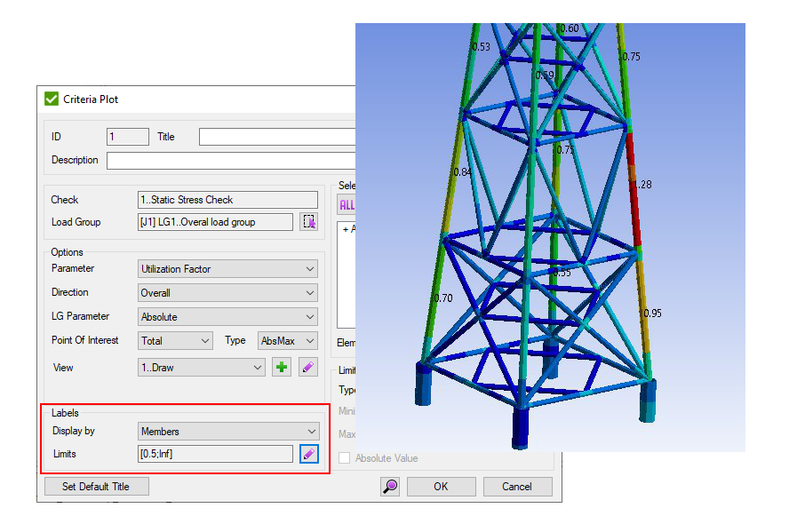This screenshot has width=789, height=532.
Task: Click the magnifier preview button
Action: pyautogui.click(x=390, y=486)
